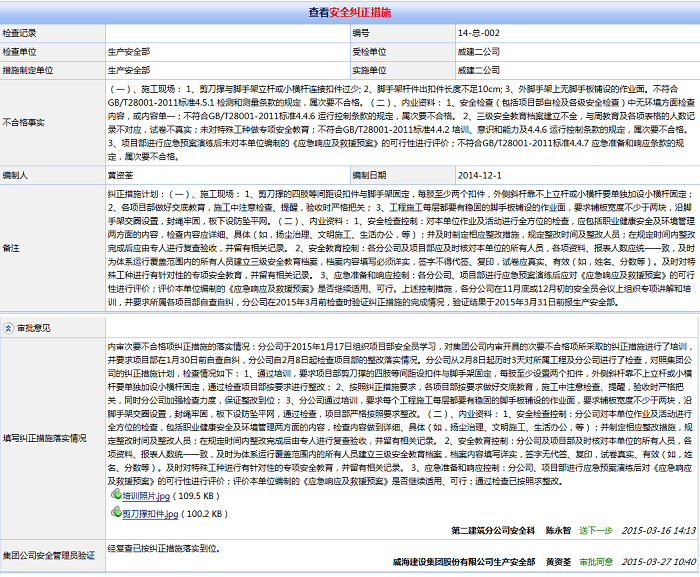700x577 pixels.
Task: Click the timestamp 2015-03-16 14:13
Action: (658, 530)
